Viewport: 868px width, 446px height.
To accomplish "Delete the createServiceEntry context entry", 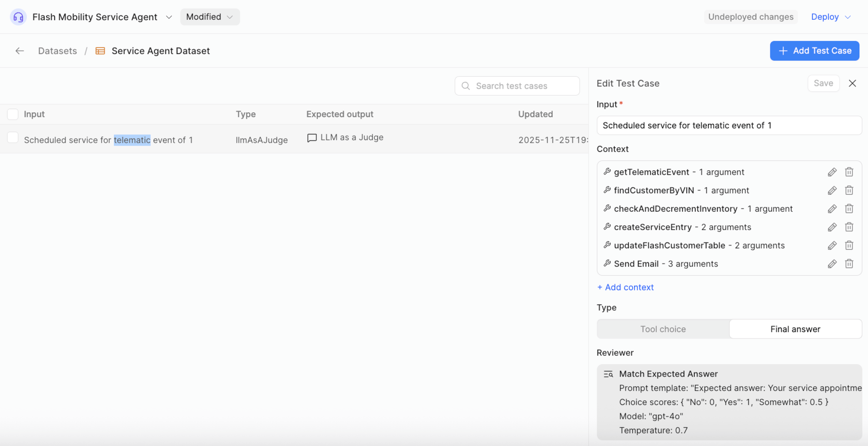I will (x=849, y=227).
